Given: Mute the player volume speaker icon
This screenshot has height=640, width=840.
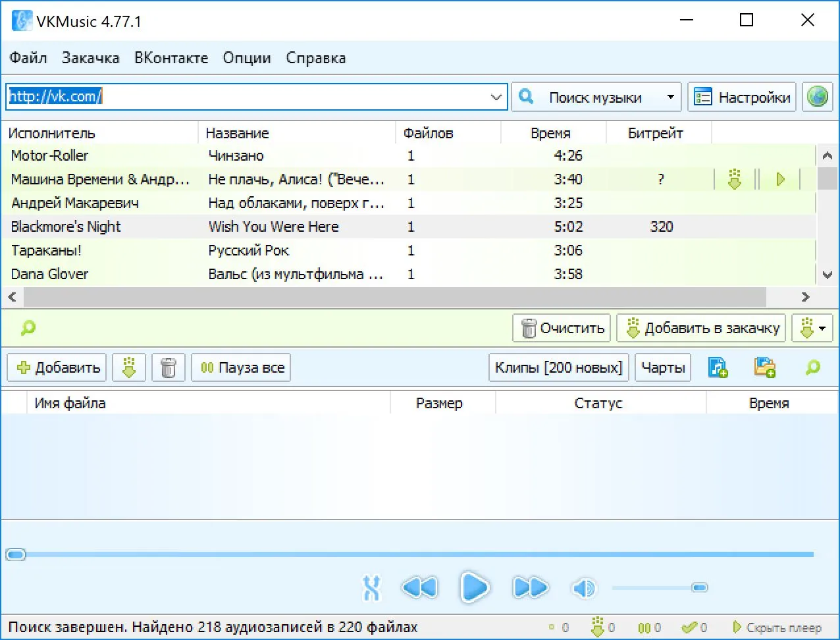Looking at the screenshot, I should [x=583, y=587].
